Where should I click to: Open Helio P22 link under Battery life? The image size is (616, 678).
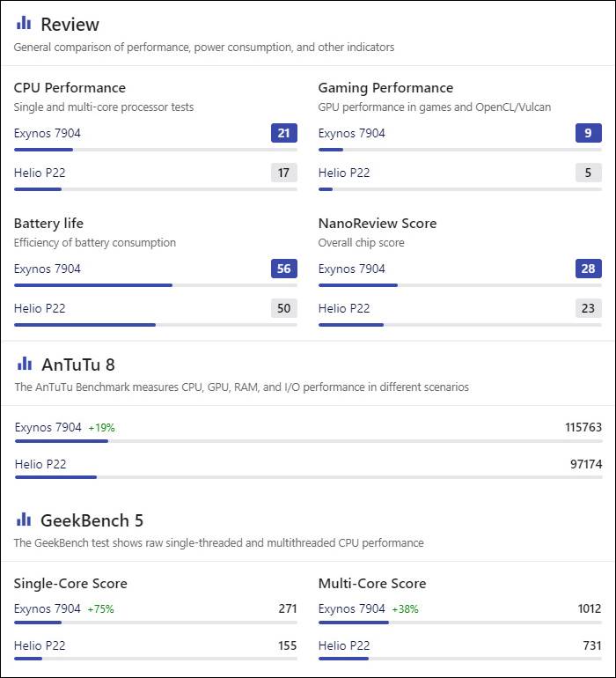[x=40, y=308]
